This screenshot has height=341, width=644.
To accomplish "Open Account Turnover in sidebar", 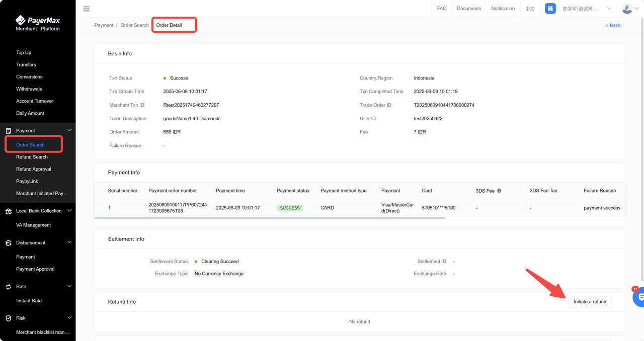I will pyautogui.click(x=35, y=101).
